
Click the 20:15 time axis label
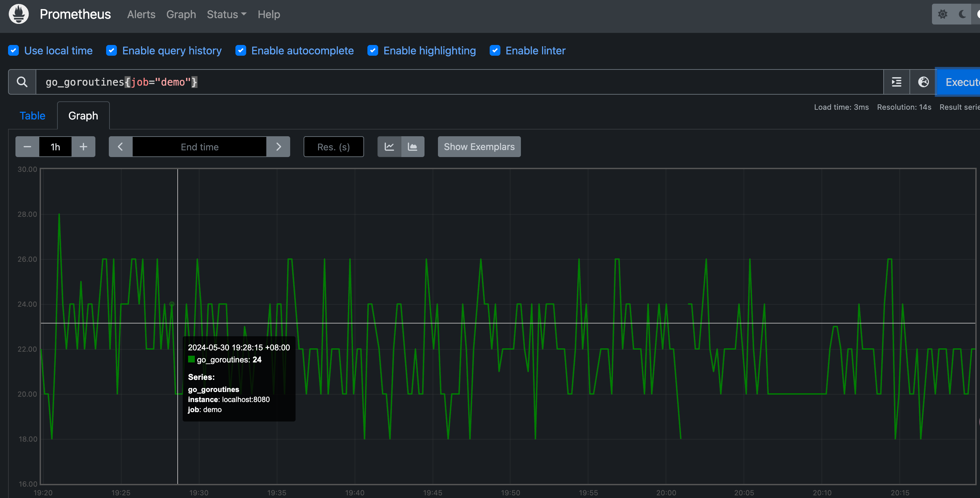[900, 493]
